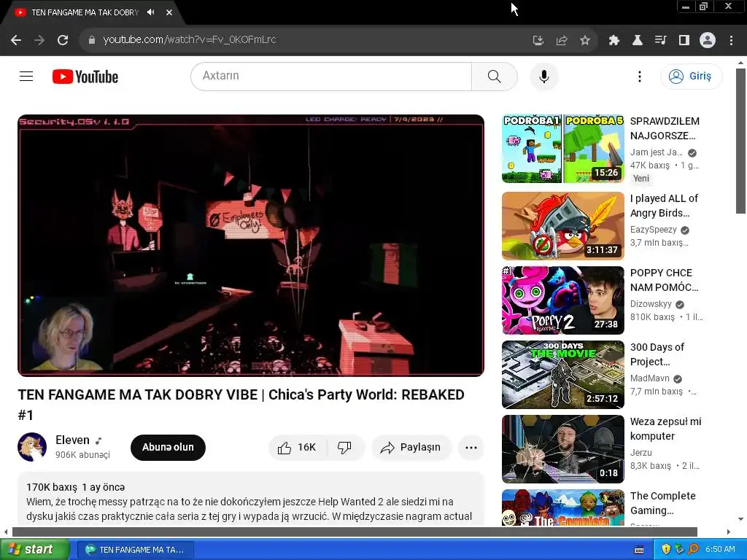Click the '906K abunəçi' subscriber count
This screenshot has height=560, width=747.
tap(82, 455)
